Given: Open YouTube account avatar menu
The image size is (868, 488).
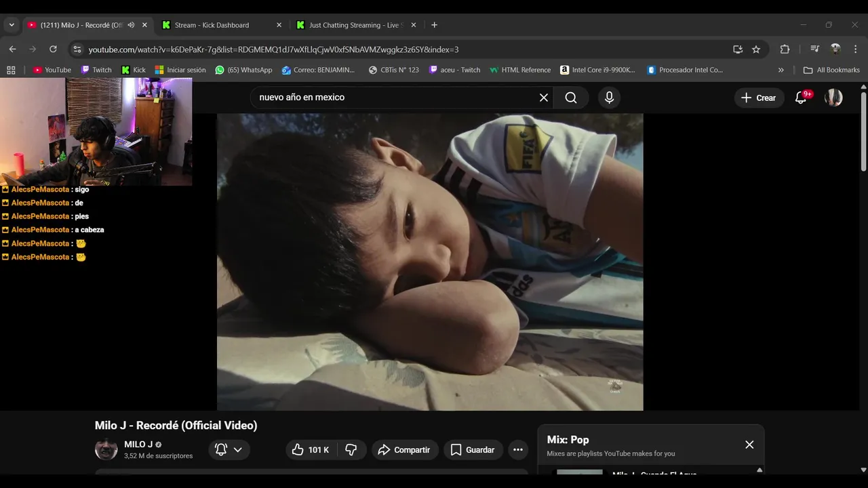Looking at the screenshot, I should click(833, 98).
